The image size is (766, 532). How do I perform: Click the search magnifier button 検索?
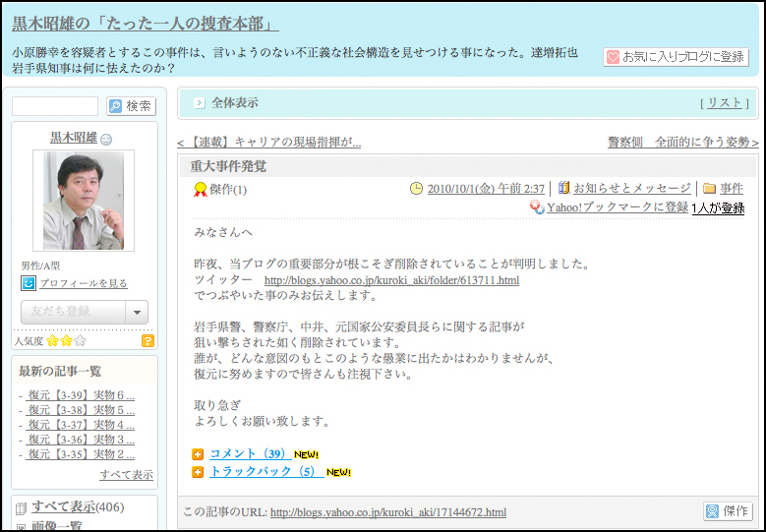[130, 106]
